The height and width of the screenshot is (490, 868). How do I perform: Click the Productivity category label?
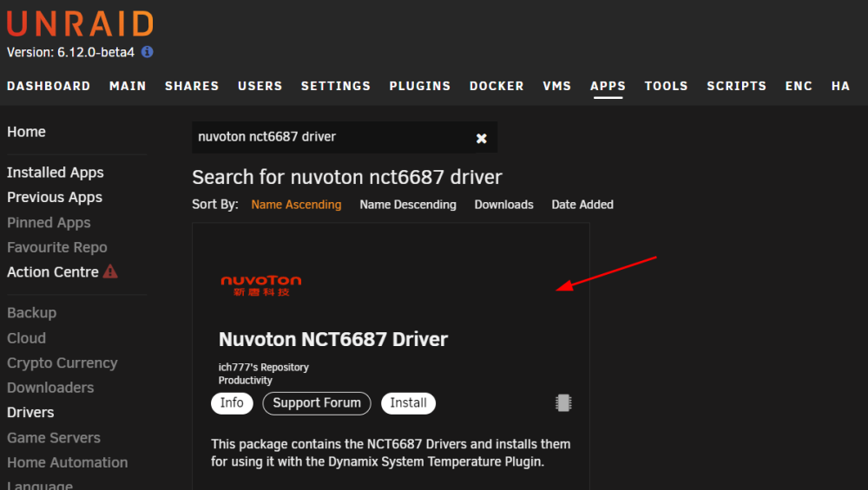coord(246,381)
